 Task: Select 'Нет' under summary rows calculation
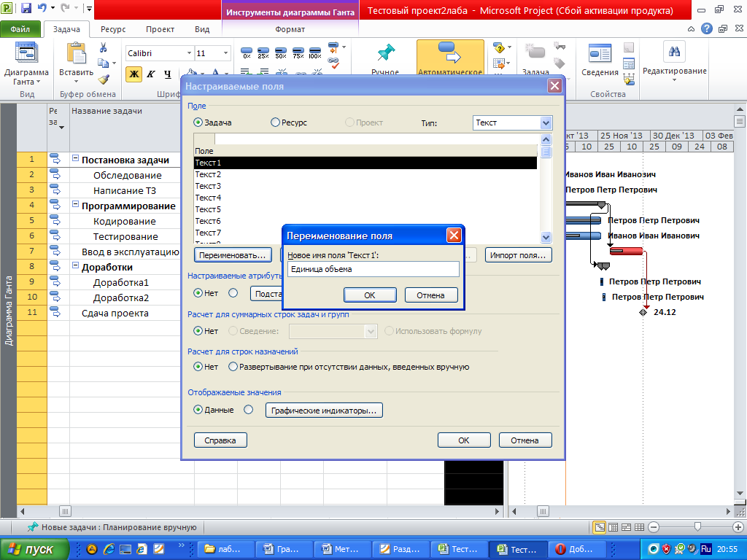point(198,330)
